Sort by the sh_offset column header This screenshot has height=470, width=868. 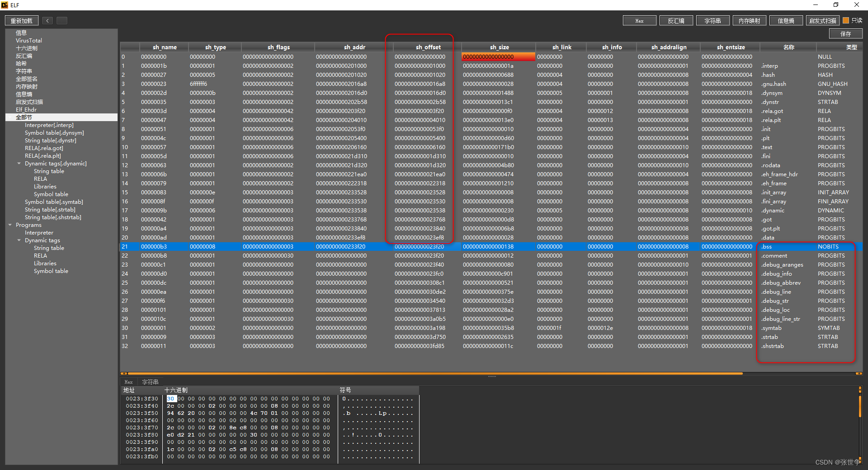click(428, 47)
